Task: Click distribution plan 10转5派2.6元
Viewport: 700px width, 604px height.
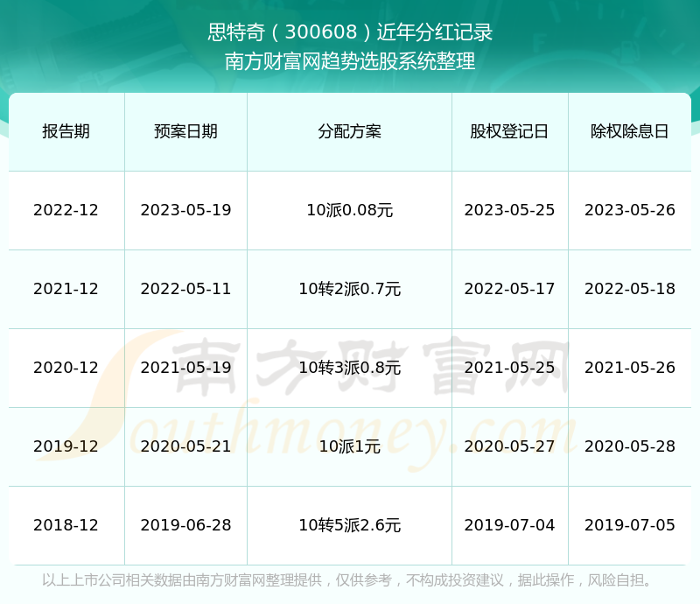Action: tap(349, 525)
